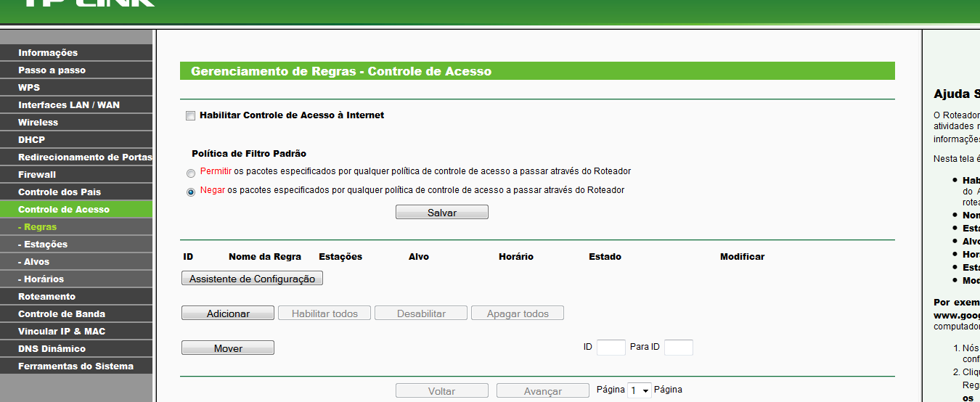980x402 pixels.
Task: Focus the Para ID input field
Action: coord(679,348)
